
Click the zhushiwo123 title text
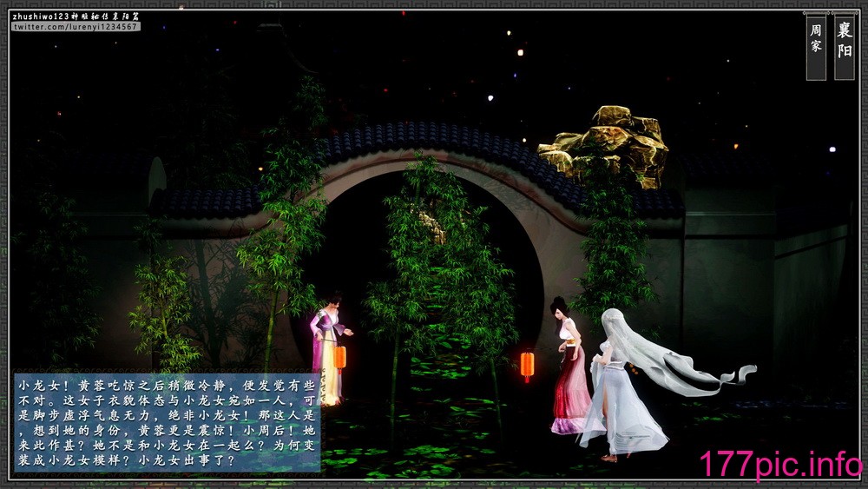tap(76, 16)
